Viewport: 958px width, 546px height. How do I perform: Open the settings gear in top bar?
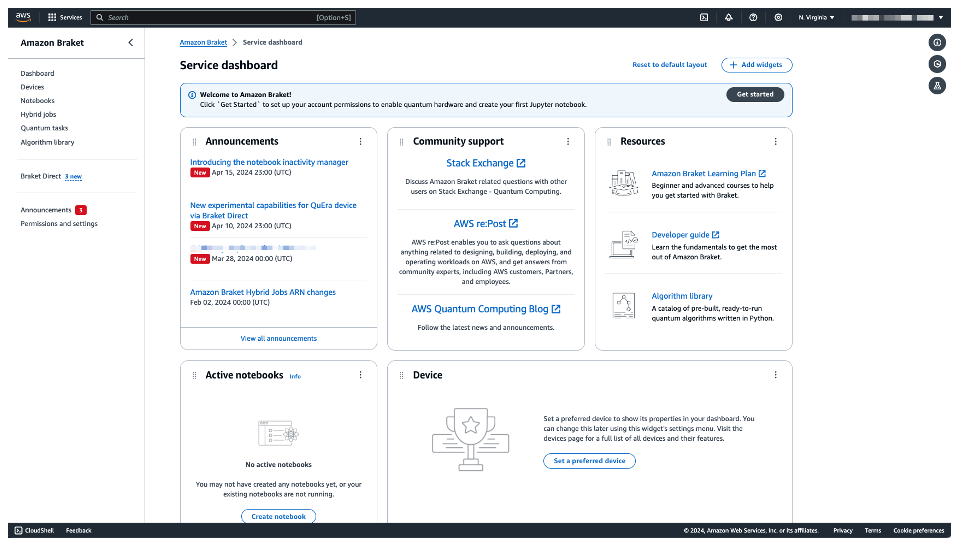click(x=778, y=17)
